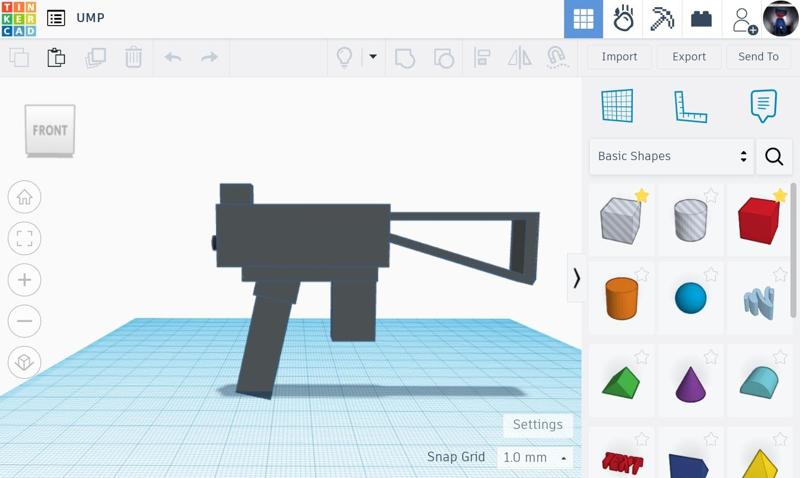Rename the design title UMP
Viewport: 800px width, 478px height.
pyautogui.click(x=90, y=17)
